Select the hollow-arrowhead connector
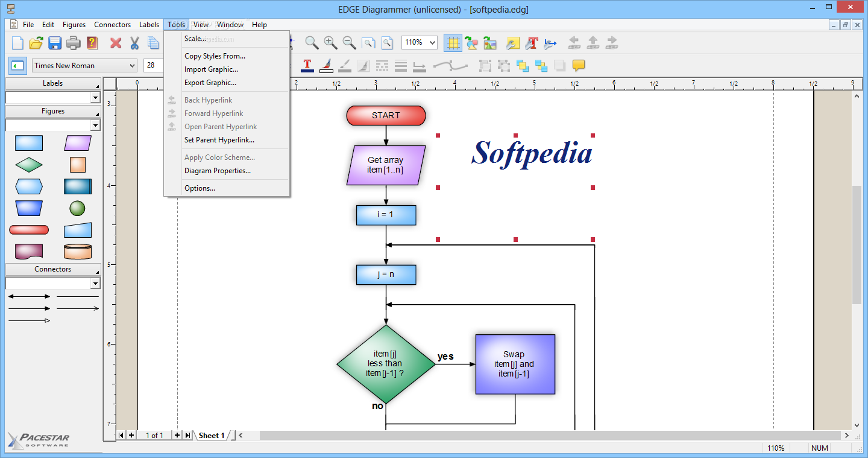 [x=29, y=320]
